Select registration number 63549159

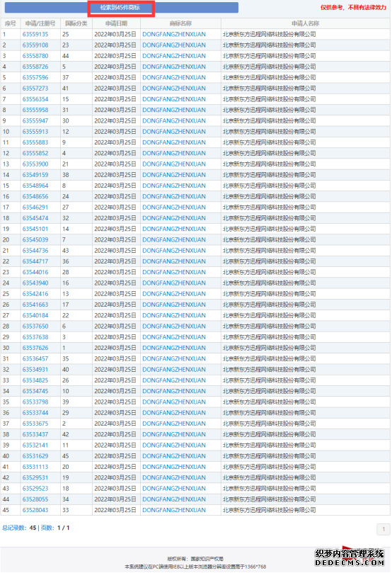pos(35,175)
